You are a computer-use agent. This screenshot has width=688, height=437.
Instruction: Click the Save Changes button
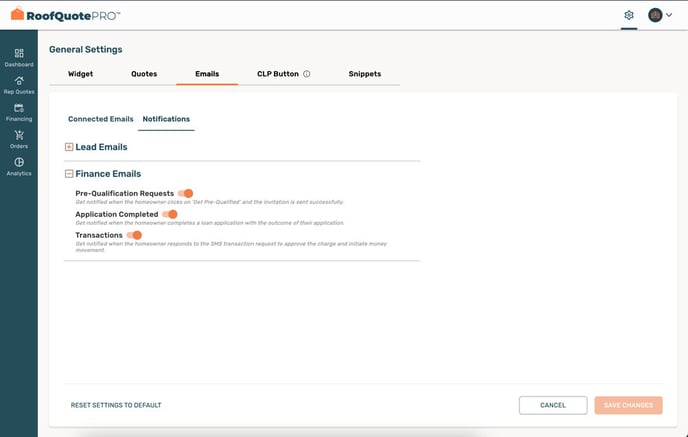628,405
